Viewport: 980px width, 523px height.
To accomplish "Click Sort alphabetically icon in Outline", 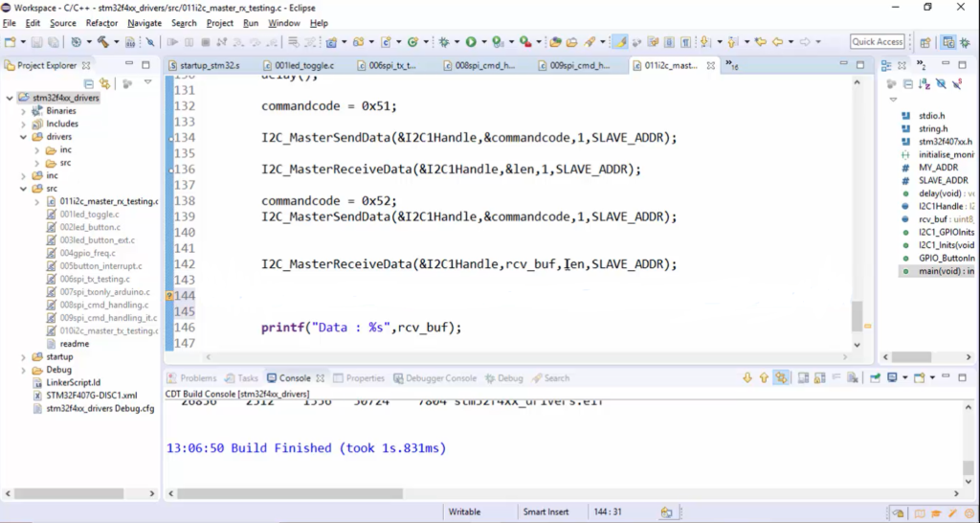I will pyautogui.click(x=925, y=84).
